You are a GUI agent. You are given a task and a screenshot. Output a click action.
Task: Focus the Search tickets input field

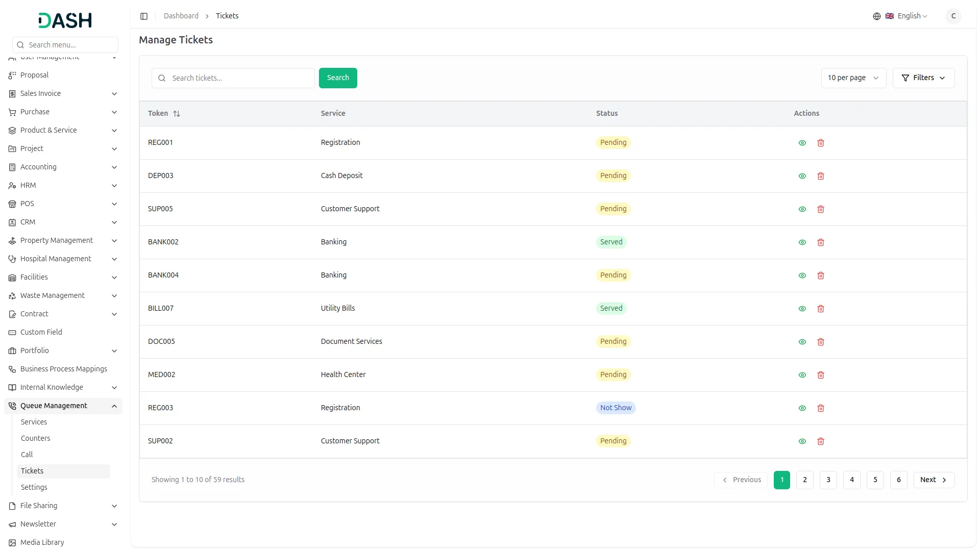coord(240,78)
